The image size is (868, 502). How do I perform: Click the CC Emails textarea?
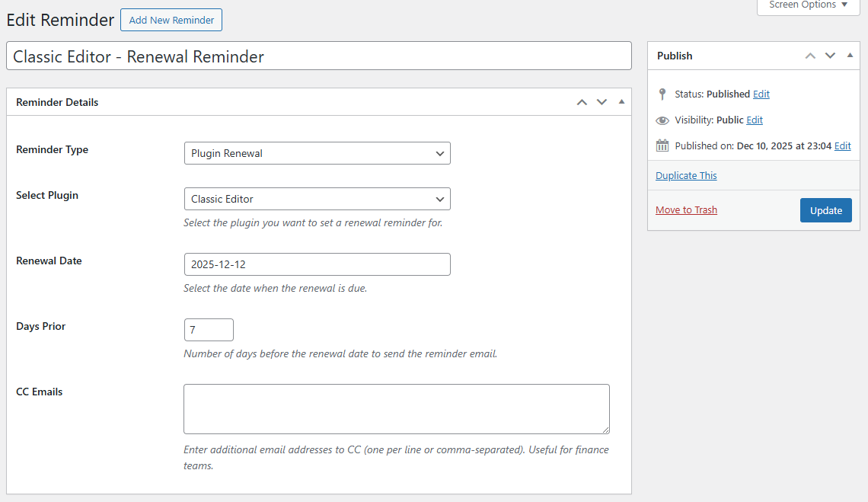point(397,409)
